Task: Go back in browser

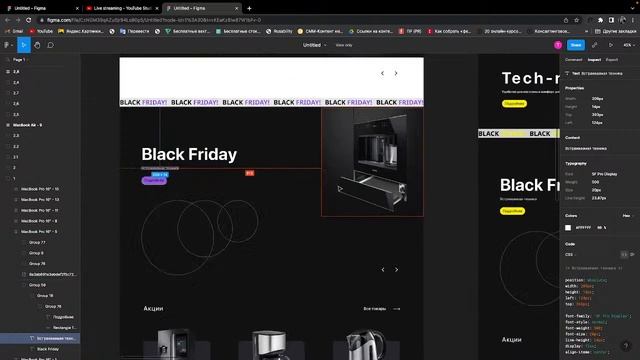Action: pyautogui.click(x=7, y=20)
